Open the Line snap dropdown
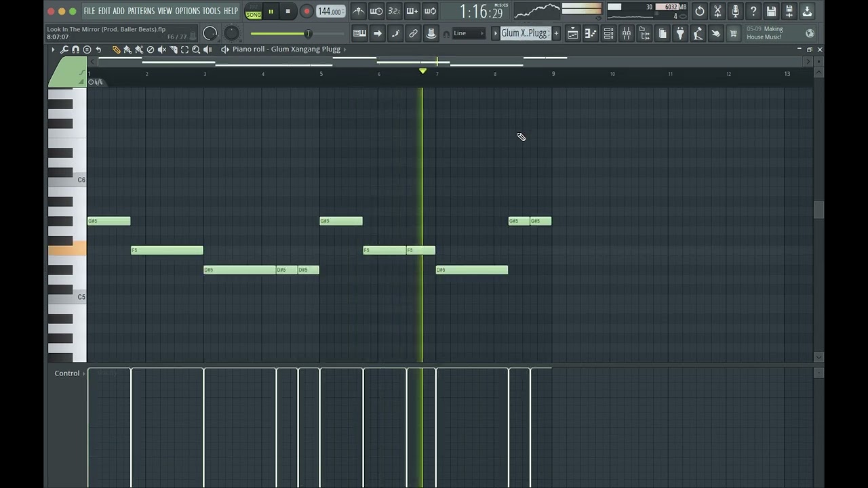868x488 pixels. pos(469,33)
